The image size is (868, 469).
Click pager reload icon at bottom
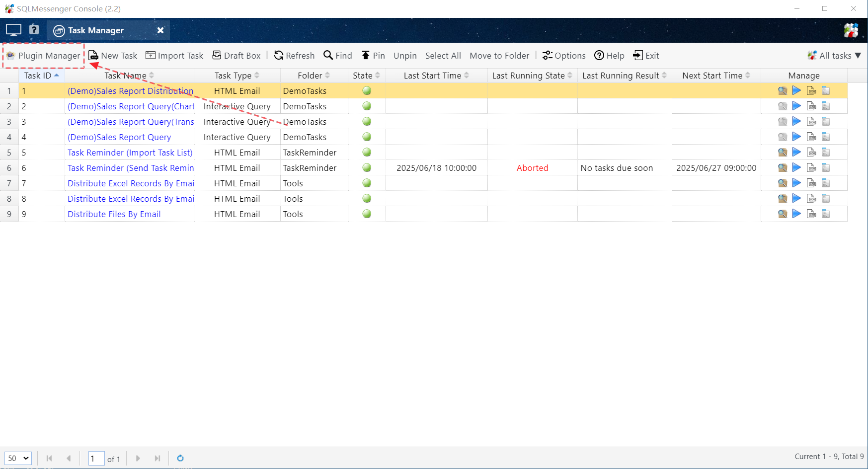pos(180,458)
